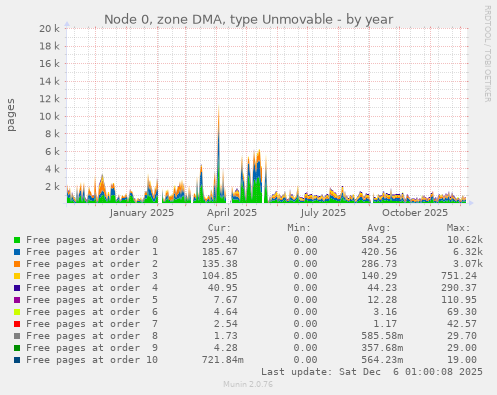Click the yellow order 3 legend swatch

tap(17, 276)
